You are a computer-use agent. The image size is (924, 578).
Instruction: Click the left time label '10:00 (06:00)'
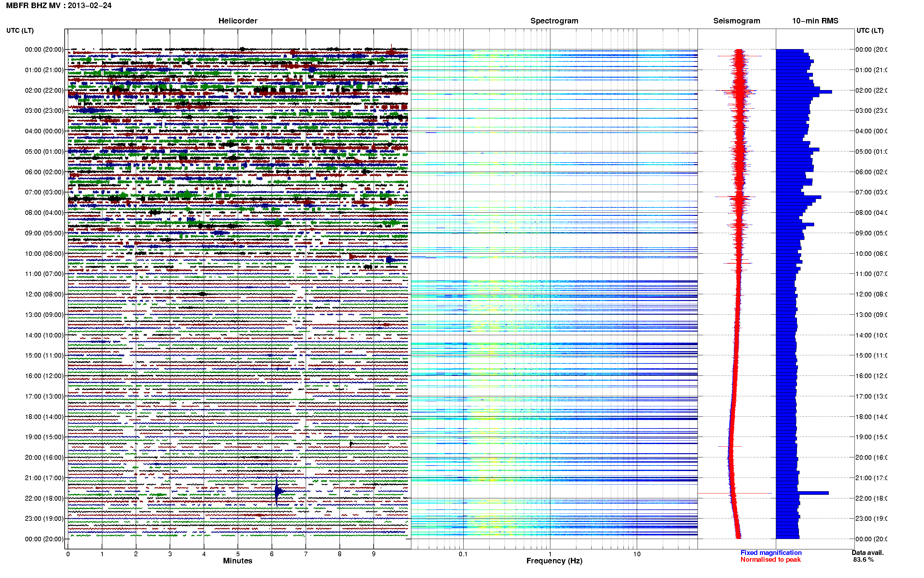tap(44, 254)
